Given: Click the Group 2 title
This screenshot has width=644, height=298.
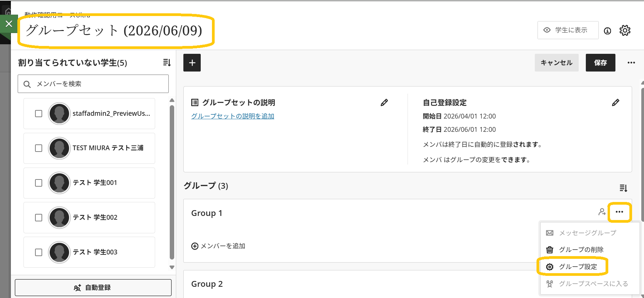Looking at the screenshot, I should click(207, 284).
